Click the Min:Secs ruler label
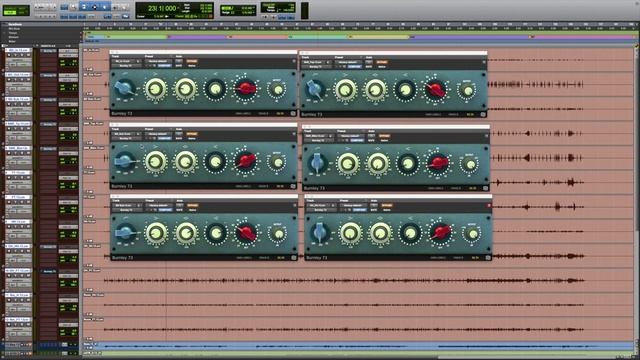Image resolution: width=640 pixels, height=360 pixels. (x=14, y=29)
